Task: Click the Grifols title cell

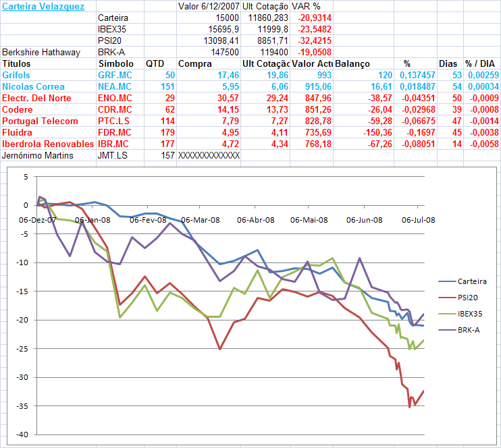Action: point(48,76)
